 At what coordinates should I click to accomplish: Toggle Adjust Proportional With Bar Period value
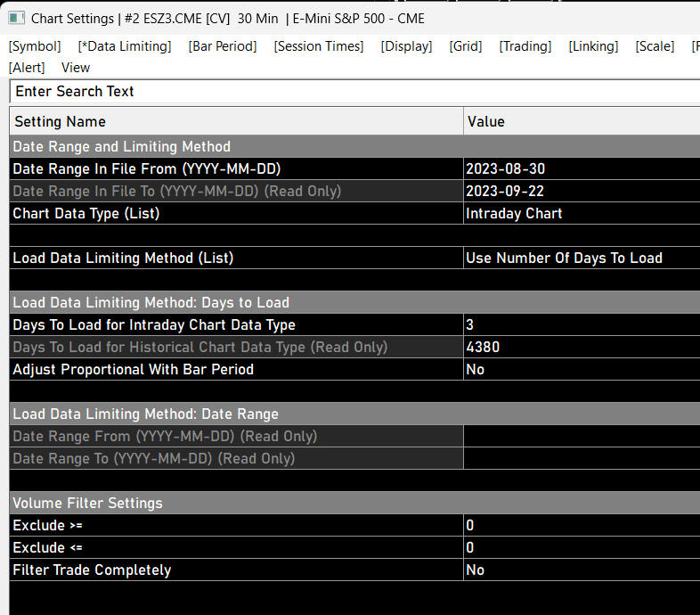(x=581, y=370)
